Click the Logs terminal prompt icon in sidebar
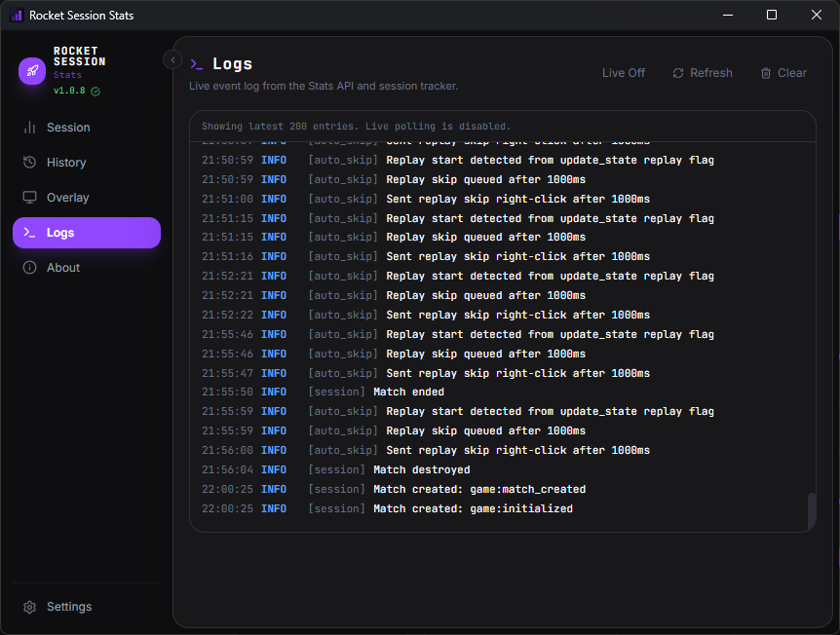Viewport: 840px width, 635px height. tap(29, 233)
